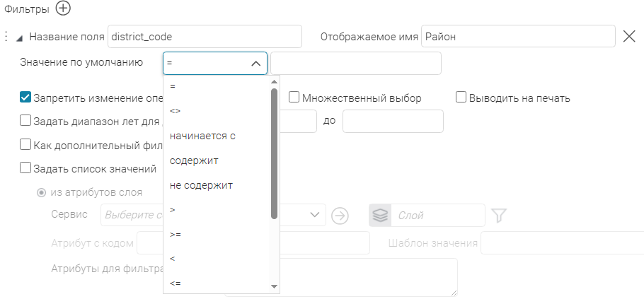Image resolution: width=644 pixels, height=299 pixels.
Task: Click the funnel filter icon
Action: (x=499, y=216)
